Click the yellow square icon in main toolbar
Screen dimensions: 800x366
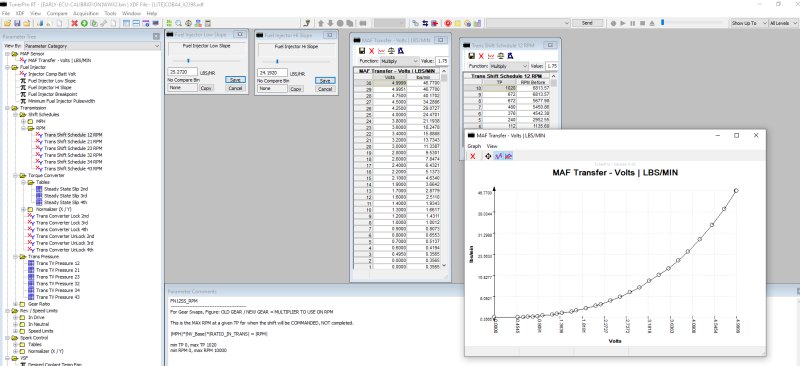(x=458, y=23)
